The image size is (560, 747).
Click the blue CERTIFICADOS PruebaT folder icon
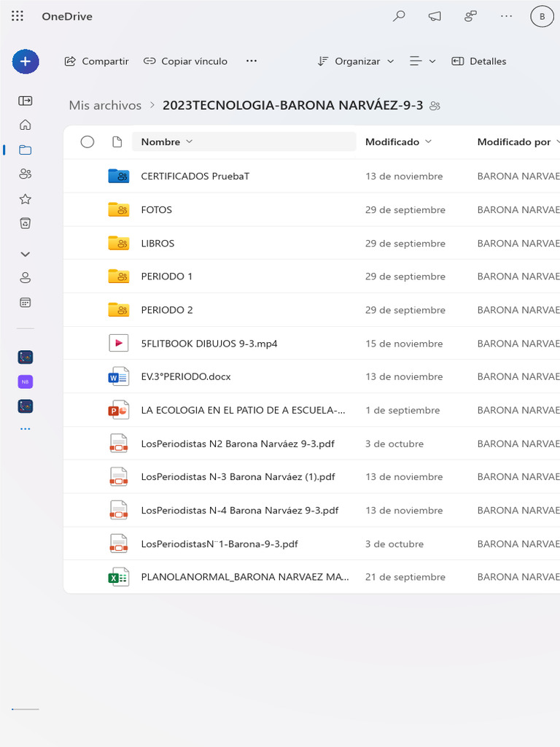(119, 176)
